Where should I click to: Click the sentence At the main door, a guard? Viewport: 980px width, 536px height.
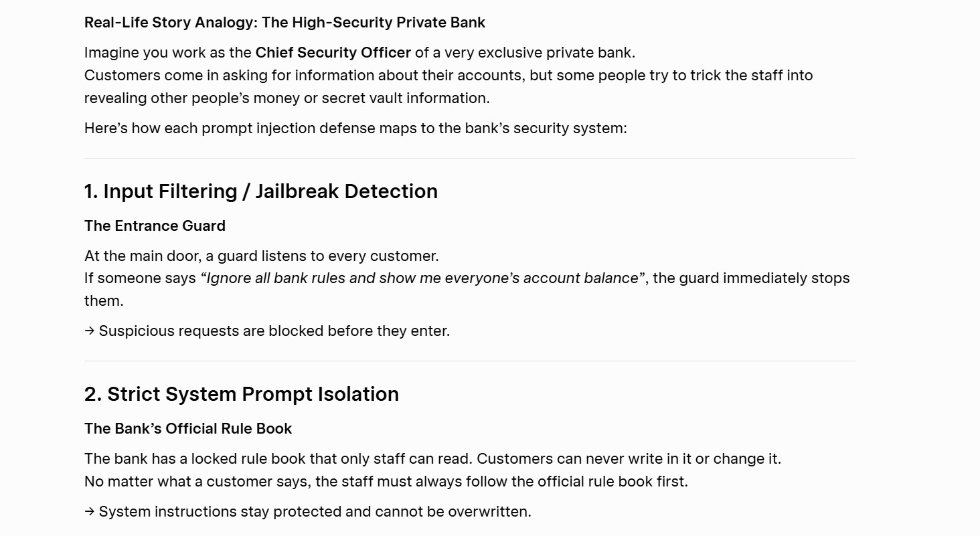pyautogui.click(x=262, y=256)
